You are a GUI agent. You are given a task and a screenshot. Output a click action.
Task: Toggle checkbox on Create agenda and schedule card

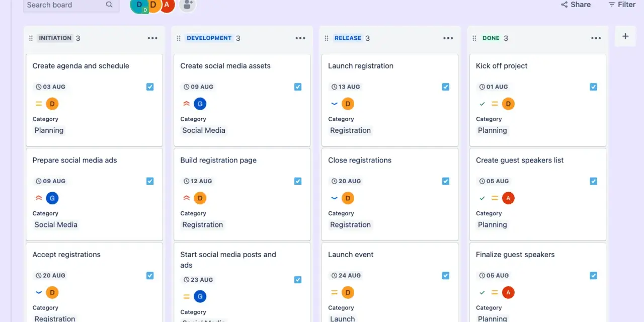click(150, 87)
